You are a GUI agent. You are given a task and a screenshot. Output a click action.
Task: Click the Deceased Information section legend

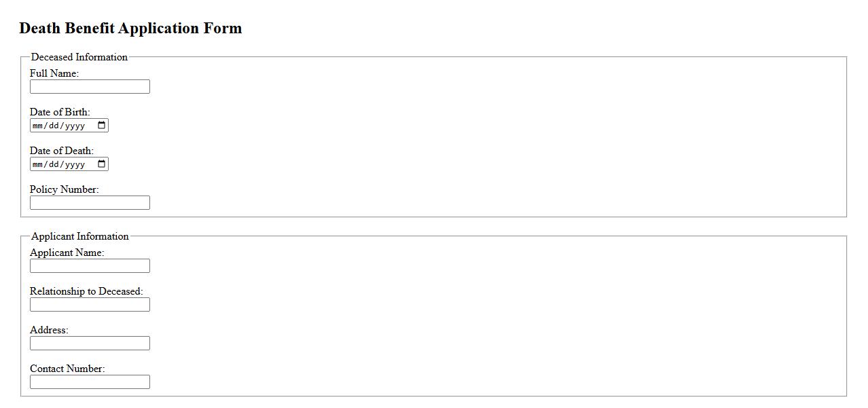pyautogui.click(x=79, y=57)
